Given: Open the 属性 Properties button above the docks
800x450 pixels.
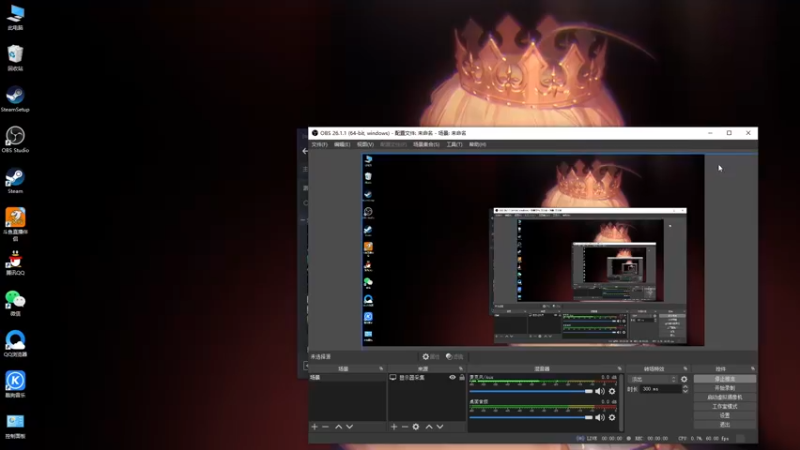Looking at the screenshot, I should [431, 357].
